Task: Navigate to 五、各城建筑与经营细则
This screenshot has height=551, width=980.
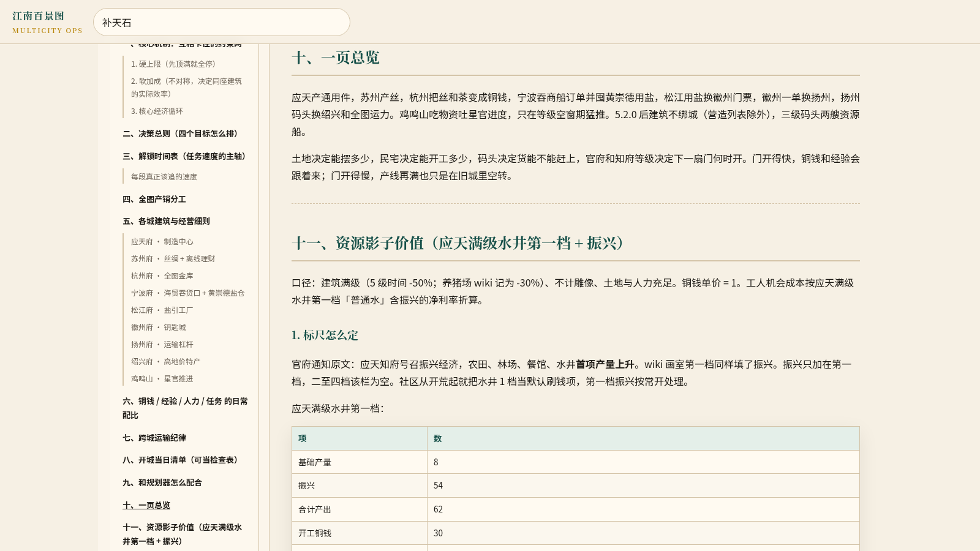Action: (x=166, y=221)
